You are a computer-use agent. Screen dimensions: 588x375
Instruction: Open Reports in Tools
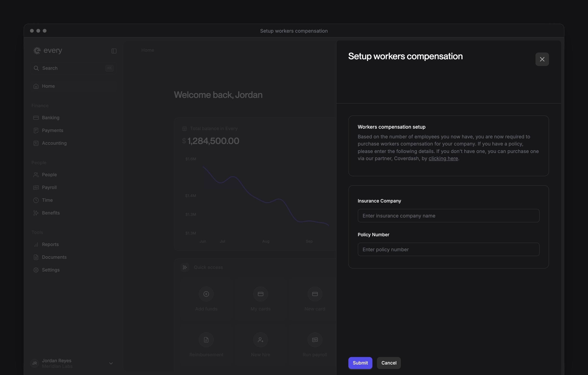click(x=73, y=244)
